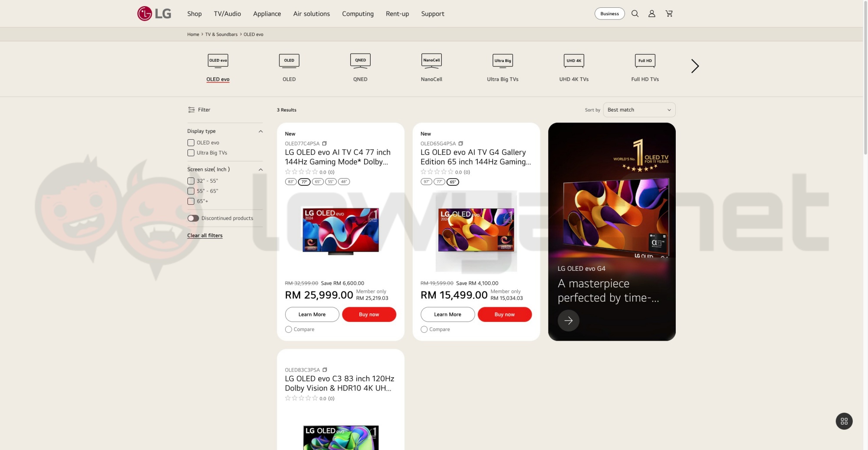Screen dimensions: 868x450
Task: Check the 32" - 55" screen size filter
Action: [191, 181]
